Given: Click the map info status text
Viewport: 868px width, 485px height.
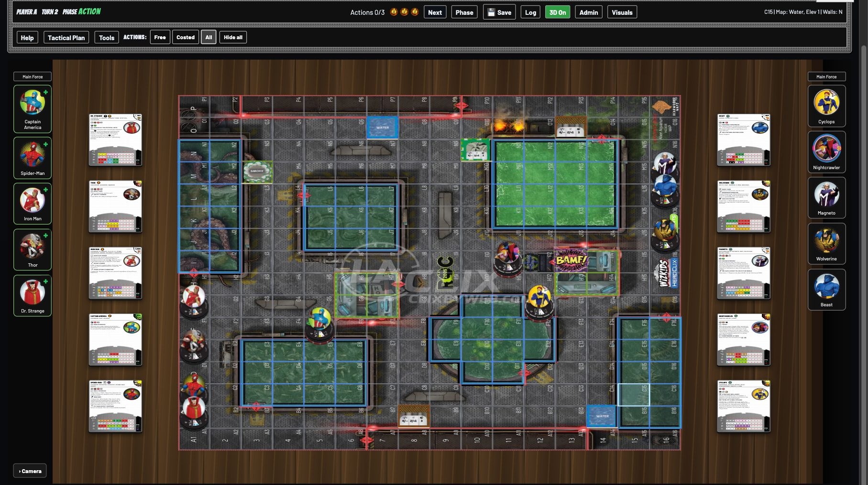Looking at the screenshot, I should 803,12.
